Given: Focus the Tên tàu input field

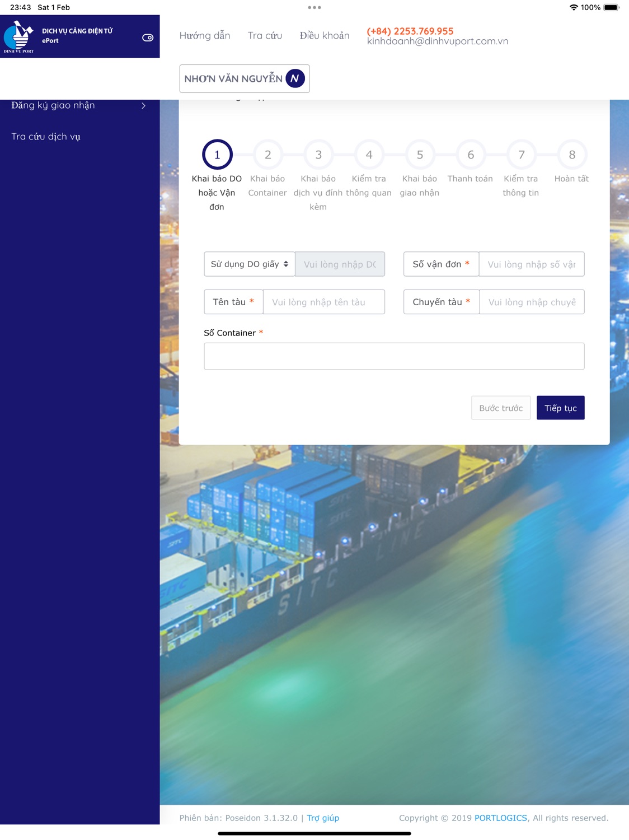Looking at the screenshot, I should 324,302.
